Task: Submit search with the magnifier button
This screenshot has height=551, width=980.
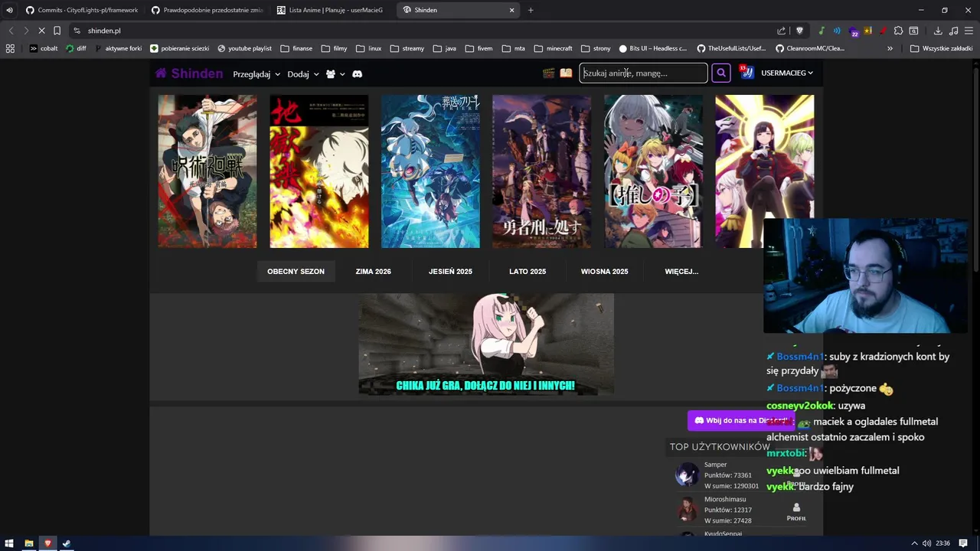Action: pyautogui.click(x=720, y=73)
